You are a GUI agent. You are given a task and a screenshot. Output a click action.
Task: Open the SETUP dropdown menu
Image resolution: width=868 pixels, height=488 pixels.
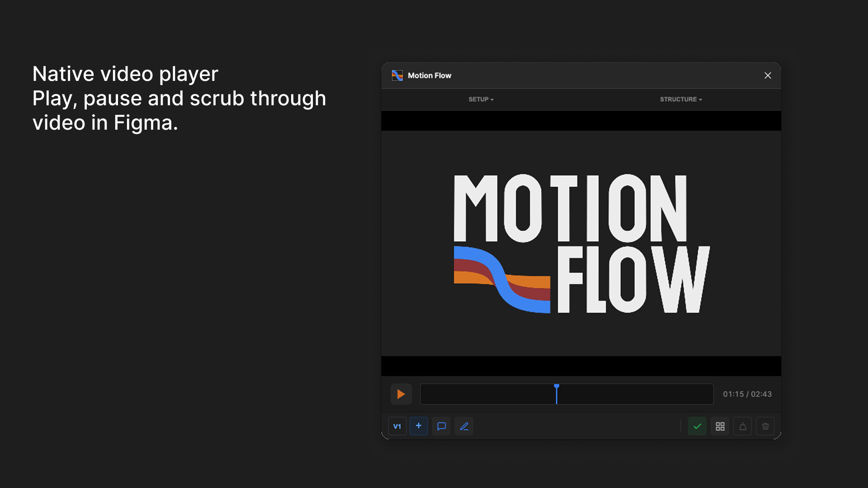click(481, 99)
